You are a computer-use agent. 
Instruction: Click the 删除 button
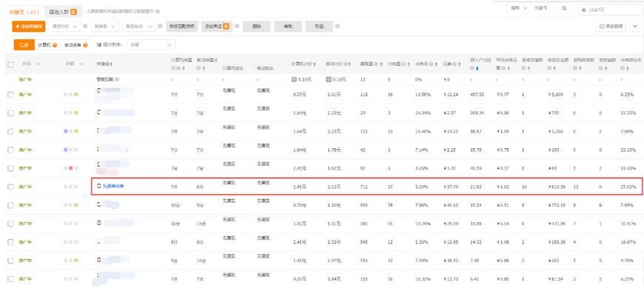click(257, 27)
